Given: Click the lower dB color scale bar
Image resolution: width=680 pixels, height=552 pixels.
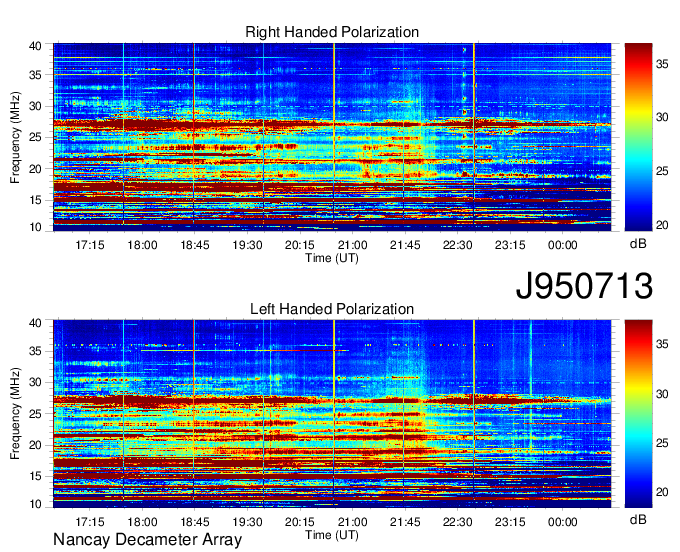Looking at the screenshot, I should (638, 414).
